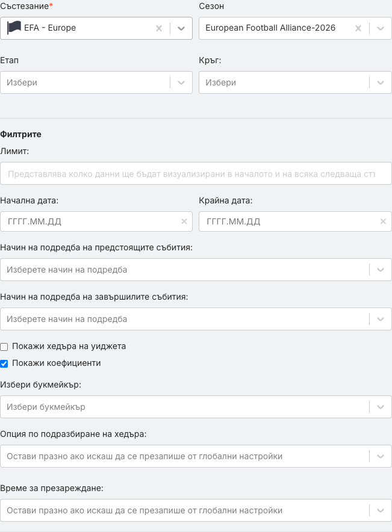
Task: Enable Покажи хедъра на уиджета checkbox
Action: pos(4,347)
